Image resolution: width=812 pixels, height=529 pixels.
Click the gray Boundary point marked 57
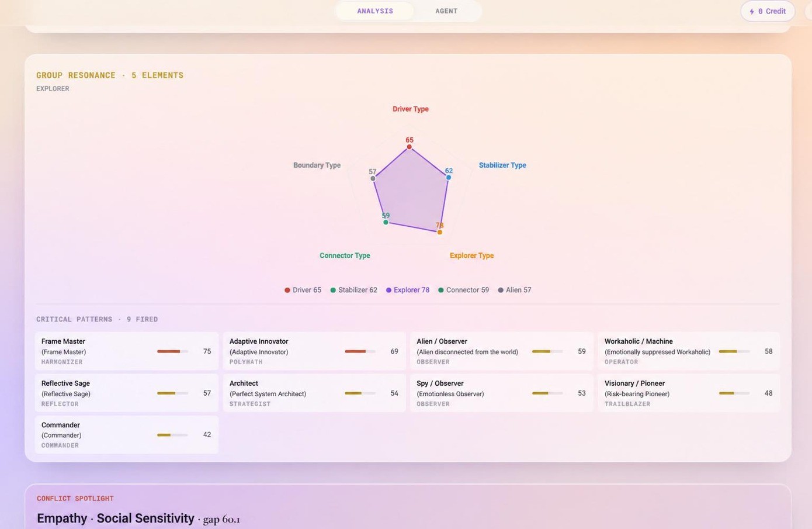point(373,178)
